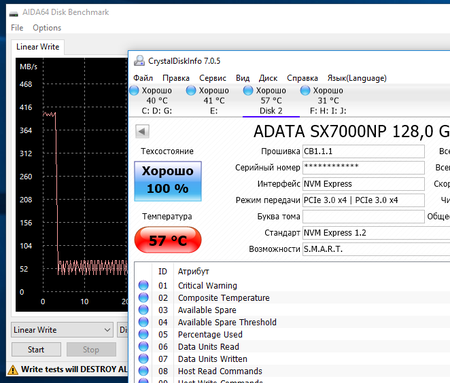The width and height of the screenshot is (450, 383).
Task: Open the File menu in AIDA64
Action: tap(17, 28)
